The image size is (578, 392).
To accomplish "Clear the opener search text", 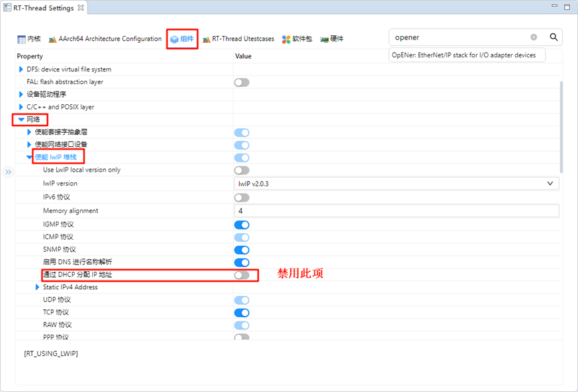I will coord(533,37).
